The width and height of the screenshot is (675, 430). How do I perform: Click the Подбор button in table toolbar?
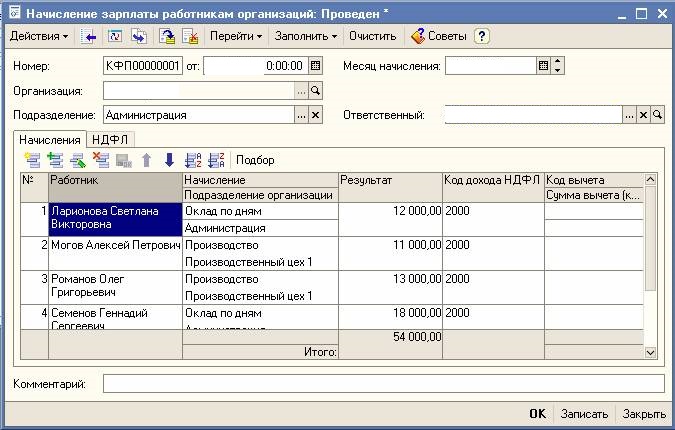click(255, 160)
